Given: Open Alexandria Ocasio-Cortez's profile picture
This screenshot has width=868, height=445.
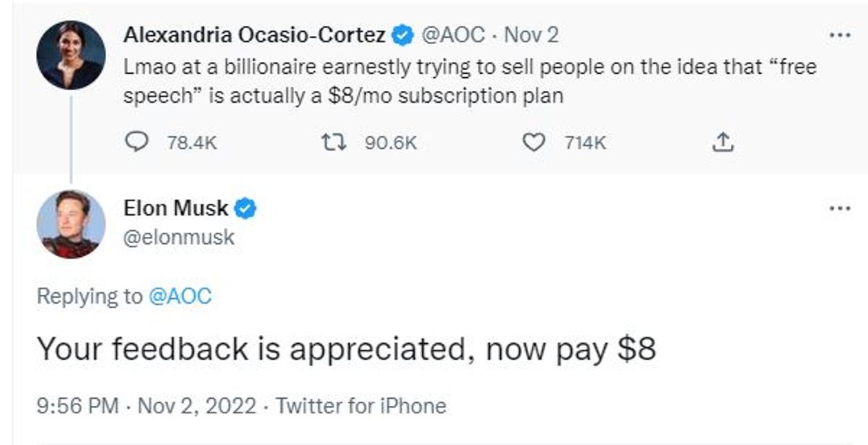Looking at the screenshot, I should (71, 55).
